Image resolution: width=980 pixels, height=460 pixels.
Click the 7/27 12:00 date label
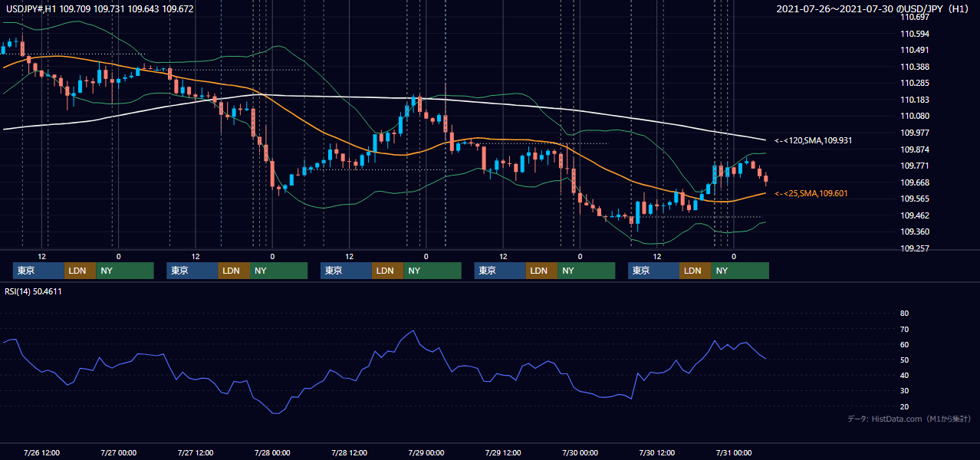pyautogui.click(x=195, y=453)
